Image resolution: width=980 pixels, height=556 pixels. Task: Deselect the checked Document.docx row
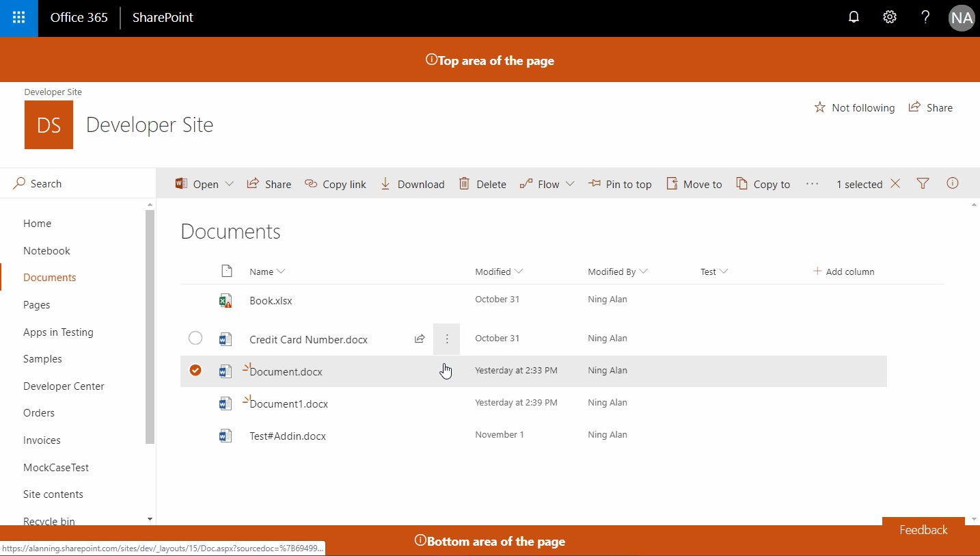click(x=195, y=370)
